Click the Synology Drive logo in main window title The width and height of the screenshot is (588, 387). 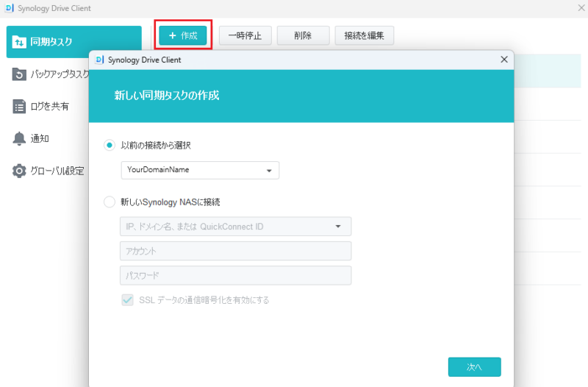[x=10, y=8]
